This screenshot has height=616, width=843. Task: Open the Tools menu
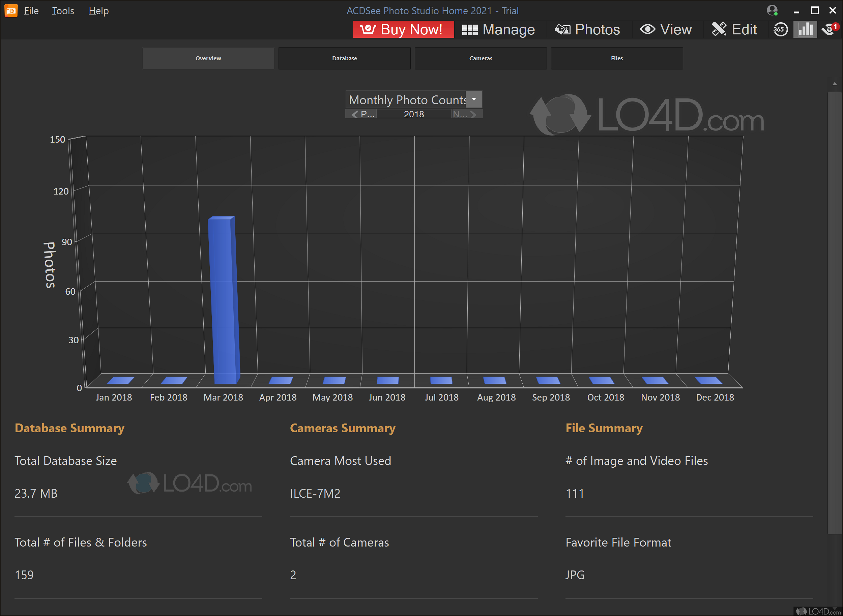(63, 11)
